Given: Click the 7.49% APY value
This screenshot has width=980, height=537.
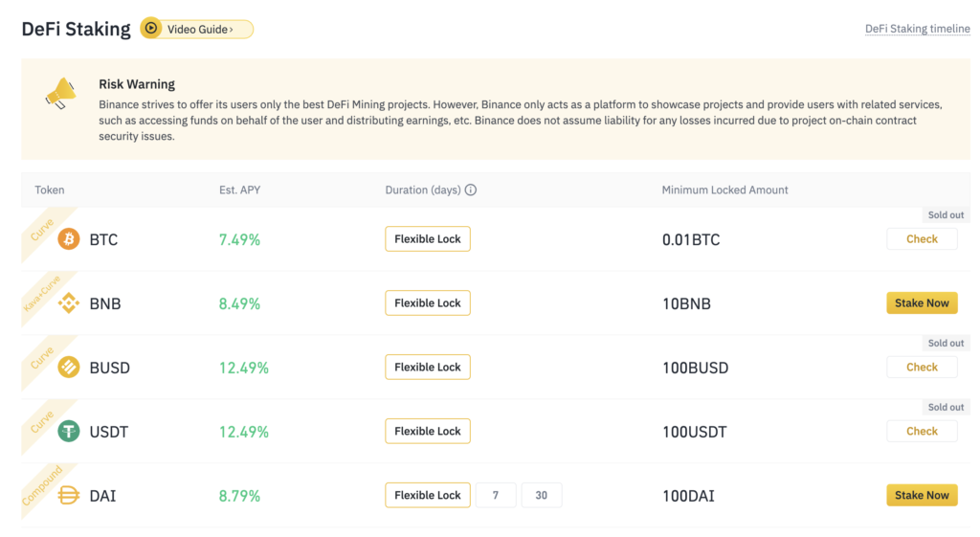Looking at the screenshot, I should [x=239, y=239].
